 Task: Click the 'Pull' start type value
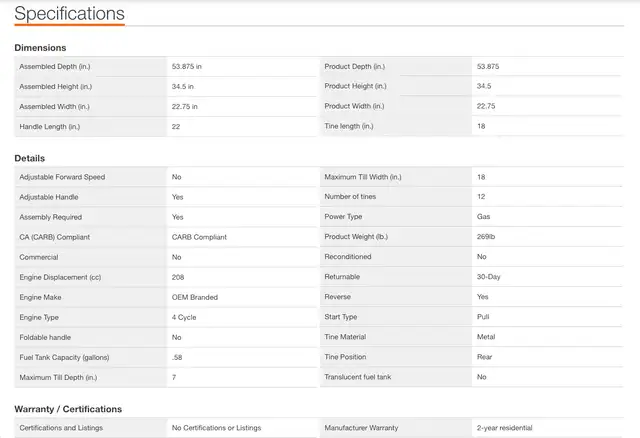pos(483,316)
